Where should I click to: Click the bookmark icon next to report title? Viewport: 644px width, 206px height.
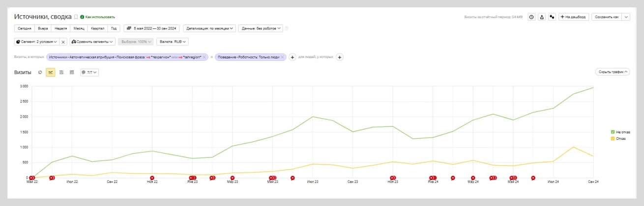click(x=76, y=17)
